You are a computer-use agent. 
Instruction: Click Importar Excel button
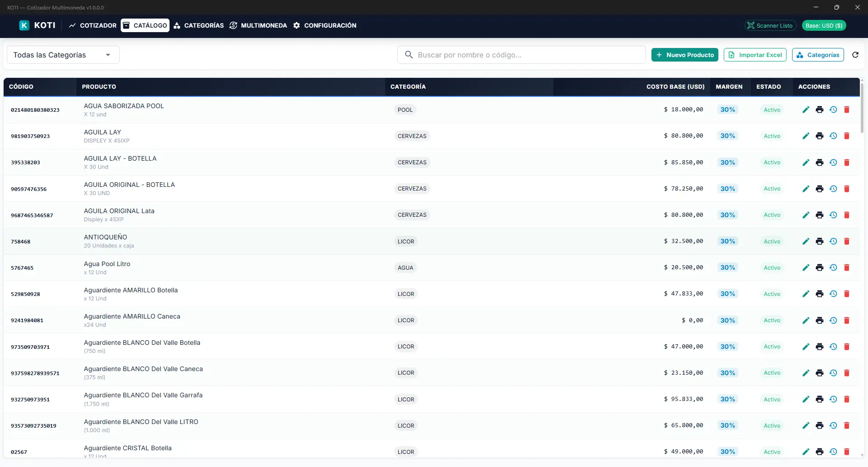(x=755, y=55)
